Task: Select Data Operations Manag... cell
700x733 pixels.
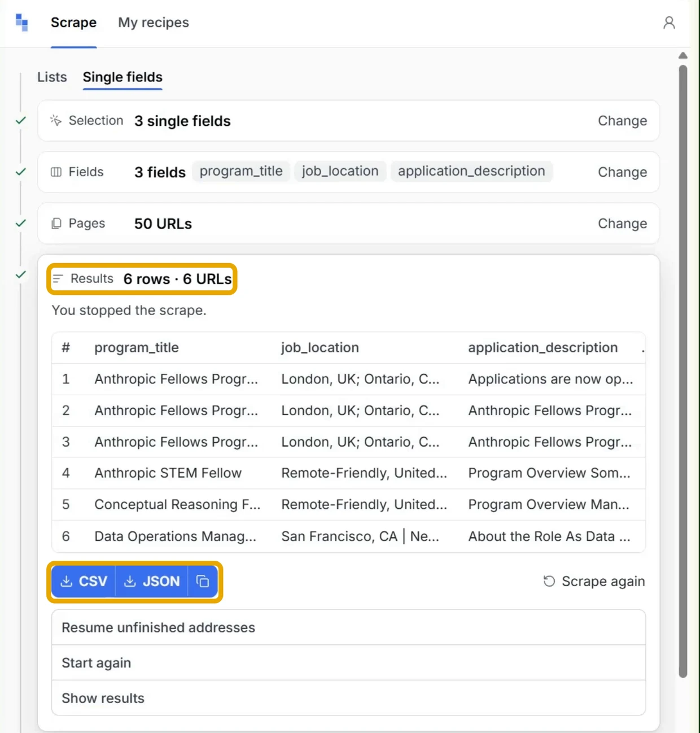Action: click(176, 536)
